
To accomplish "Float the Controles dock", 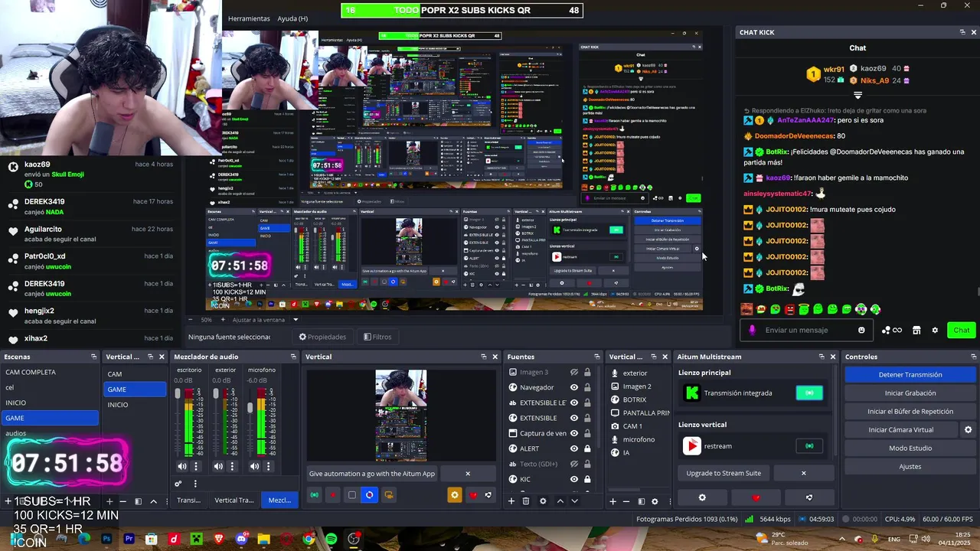I will [973, 357].
